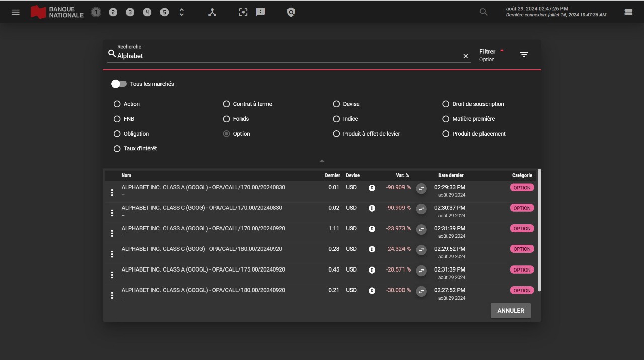Click OPTION tag on GOOGL 170.00 20240830 row
The height and width of the screenshot is (360, 644).
[x=522, y=188]
